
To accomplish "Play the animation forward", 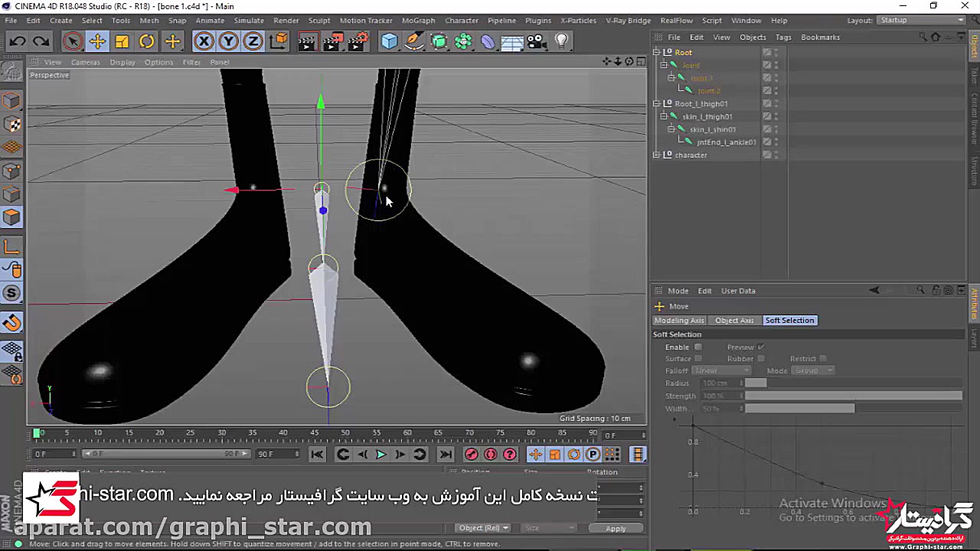I will [381, 455].
